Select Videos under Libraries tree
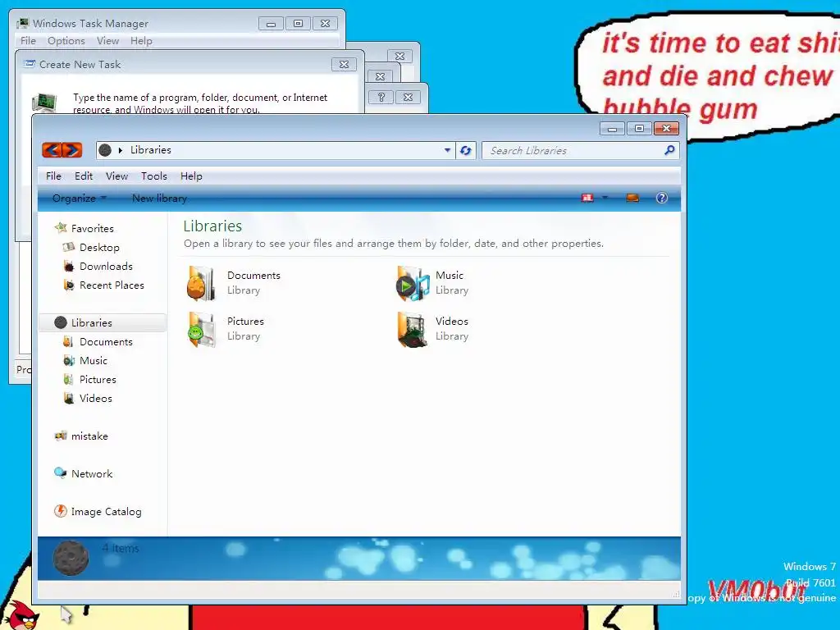 click(x=95, y=398)
